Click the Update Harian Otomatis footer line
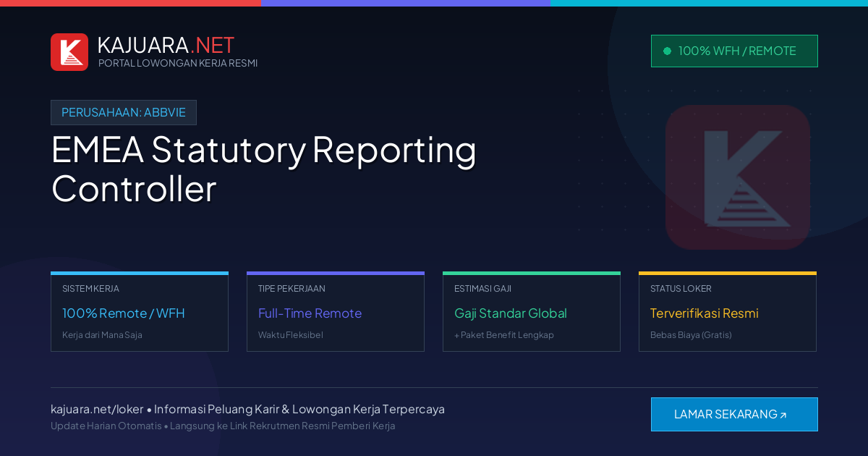The height and width of the screenshot is (456, 868). pyautogui.click(x=223, y=426)
